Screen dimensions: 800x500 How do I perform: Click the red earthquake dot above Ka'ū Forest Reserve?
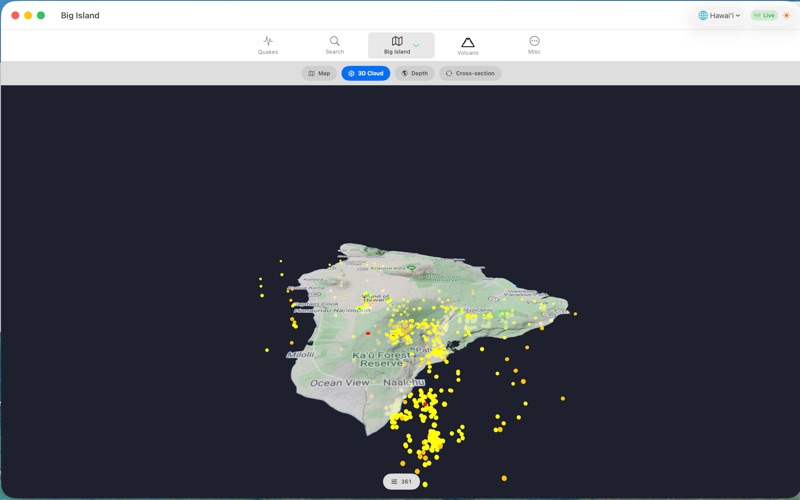pos(368,333)
